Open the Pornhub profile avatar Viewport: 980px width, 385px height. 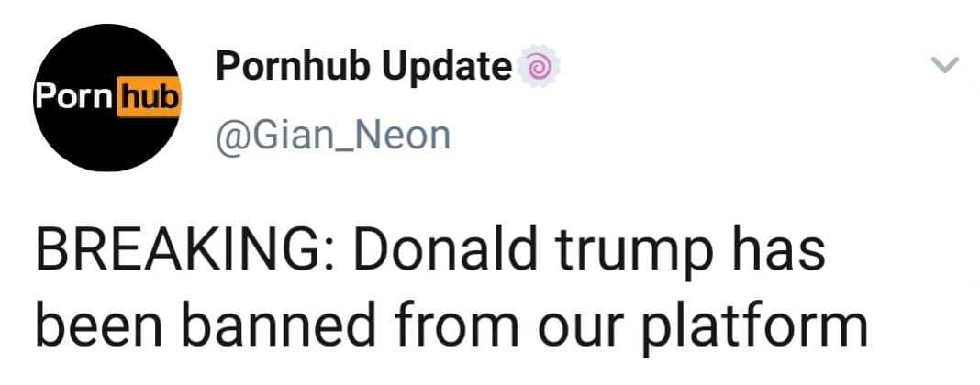click(x=106, y=98)
